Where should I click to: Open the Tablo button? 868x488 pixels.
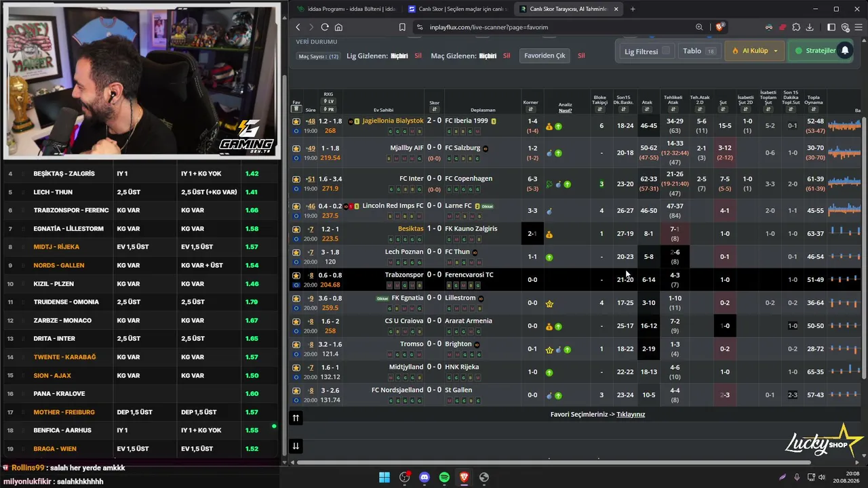click(698, 51)
